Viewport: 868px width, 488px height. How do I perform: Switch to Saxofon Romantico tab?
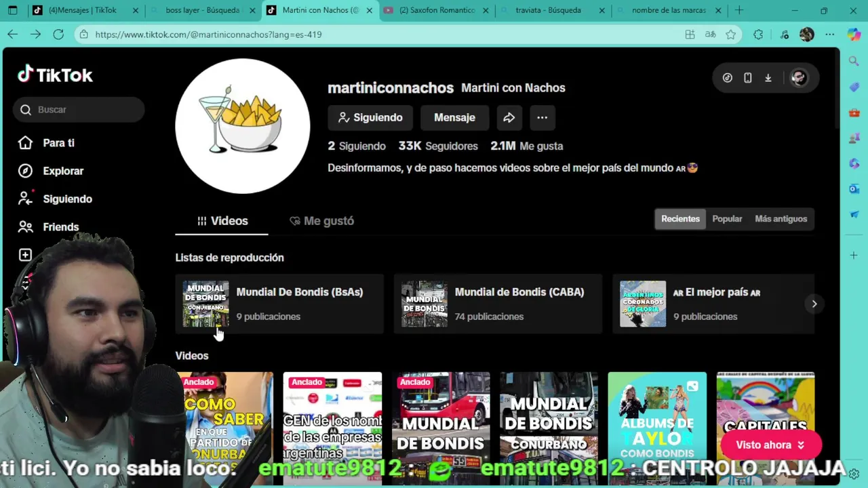(437, 10)
